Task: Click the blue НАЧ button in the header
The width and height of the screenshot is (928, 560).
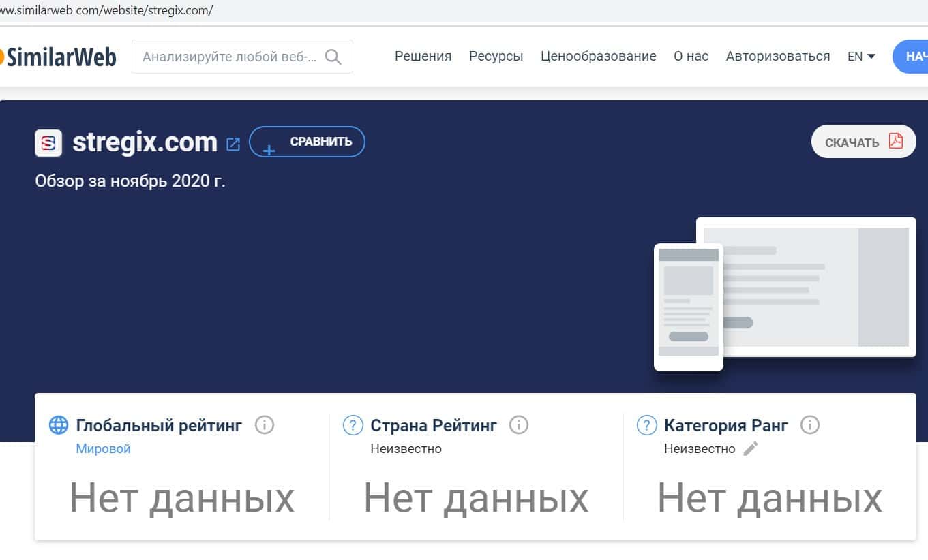Action: click(x=910, y=57)
